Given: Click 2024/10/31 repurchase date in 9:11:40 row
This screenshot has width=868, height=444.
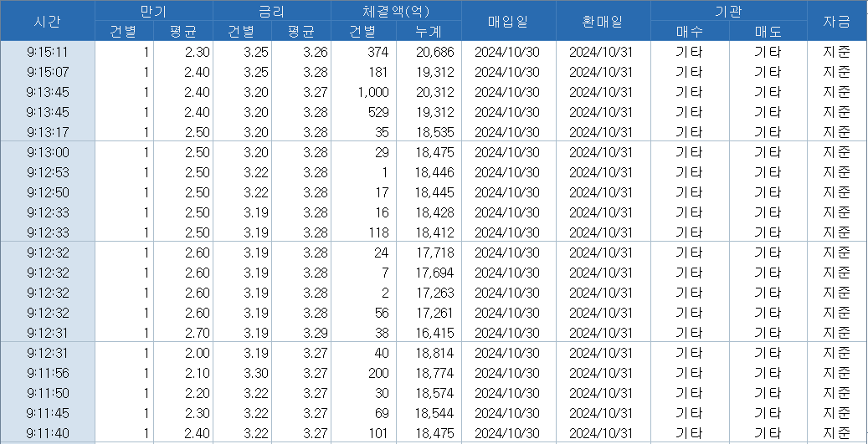Looking at the screenshot, I should [601, 433].
